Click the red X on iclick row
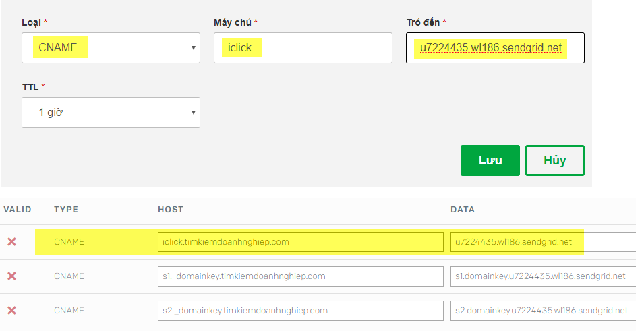Viewport: 644px width, 331px height. pos(12,241)
